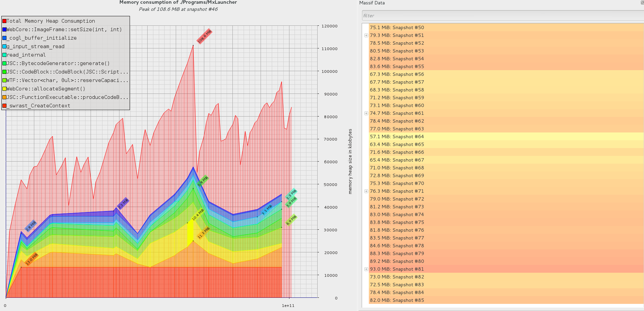Viewport: 644px width, 311px height.
Task: Select Snapshot #50 at list top
Action: [x=397, y=27]
